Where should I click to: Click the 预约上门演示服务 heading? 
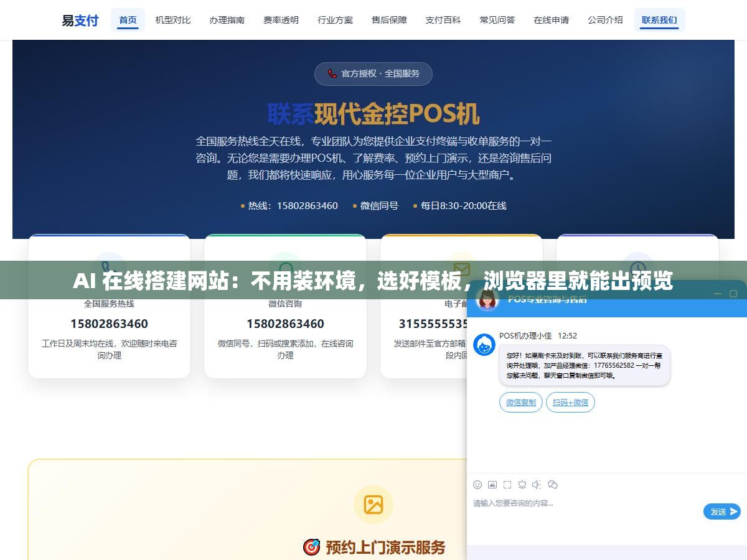coord(386,548)
